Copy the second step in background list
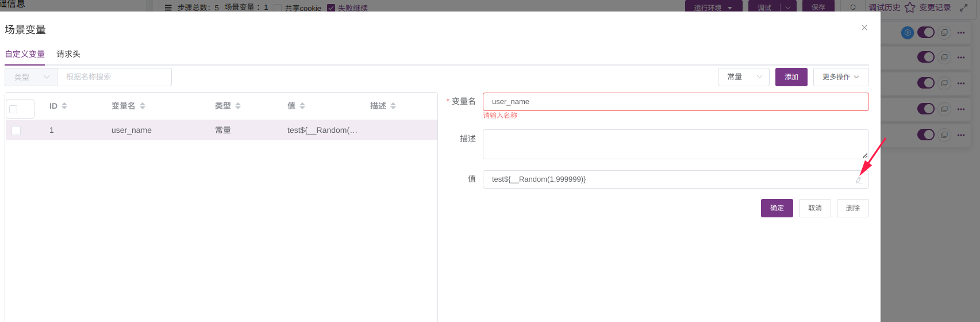The image size is (980, 322). click(x=944, y=57)
